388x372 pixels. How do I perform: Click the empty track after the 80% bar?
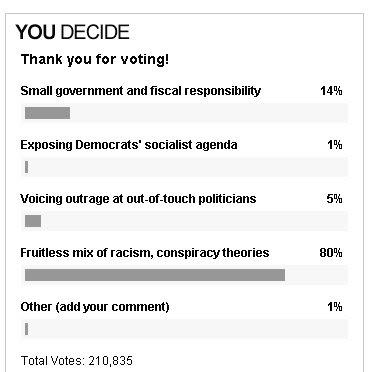click(x=316, y=275)
